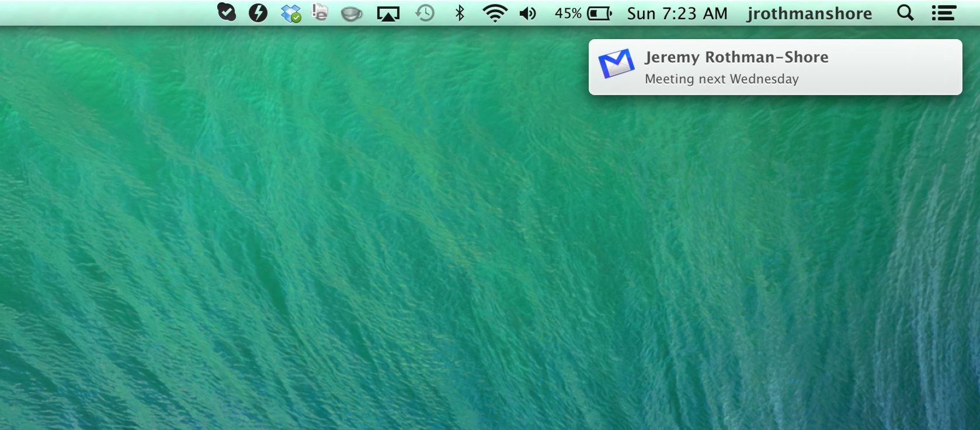Open the Dropbox menu bar icon
This screenshot has width=980, height=430.
click(x=290, y=13)
